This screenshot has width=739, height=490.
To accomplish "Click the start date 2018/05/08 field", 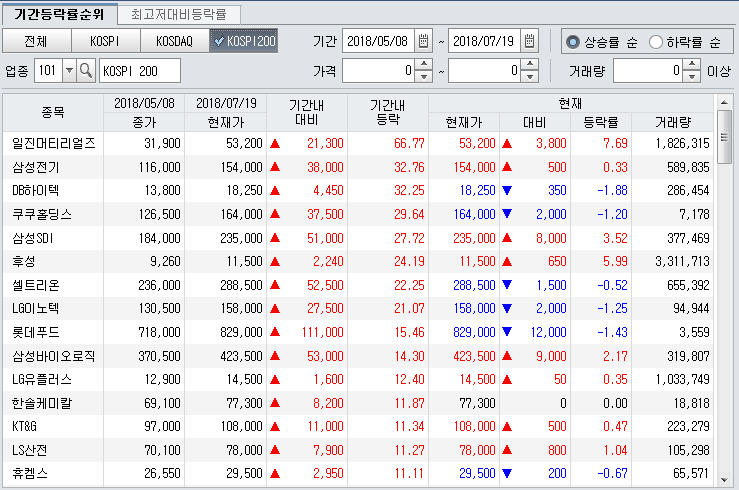I will click(x=378, y=41).
